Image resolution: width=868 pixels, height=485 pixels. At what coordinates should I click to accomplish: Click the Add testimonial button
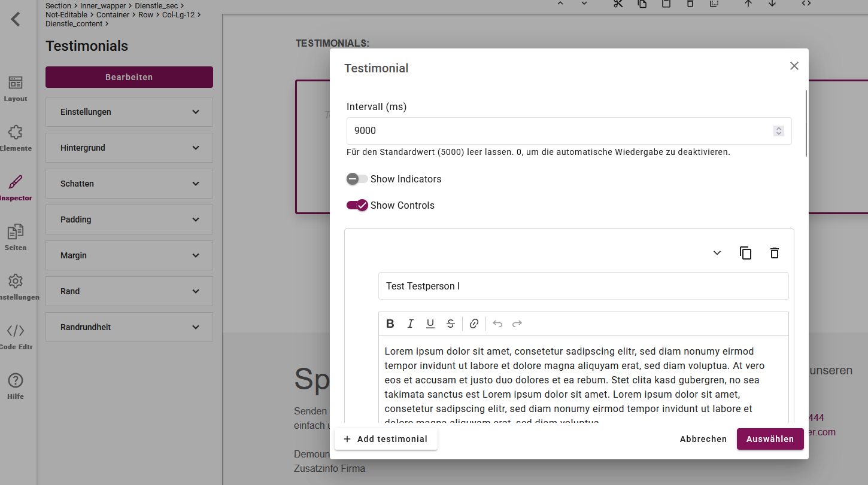(386, 439)
